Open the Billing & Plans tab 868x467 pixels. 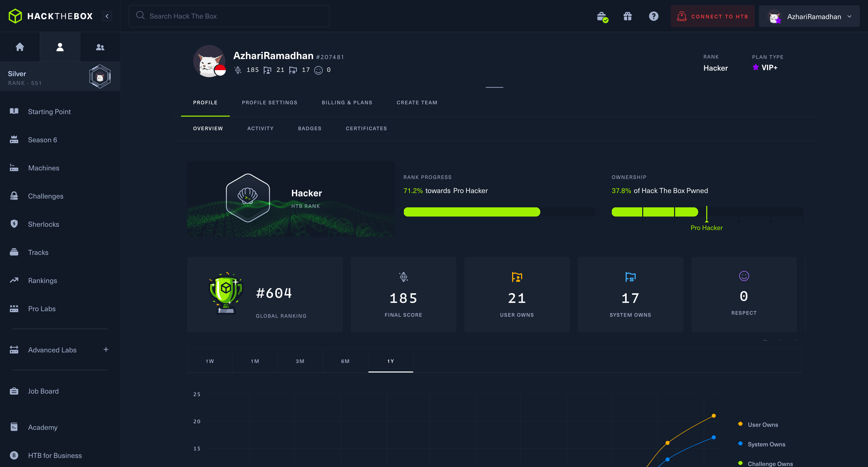pos(347,103)
